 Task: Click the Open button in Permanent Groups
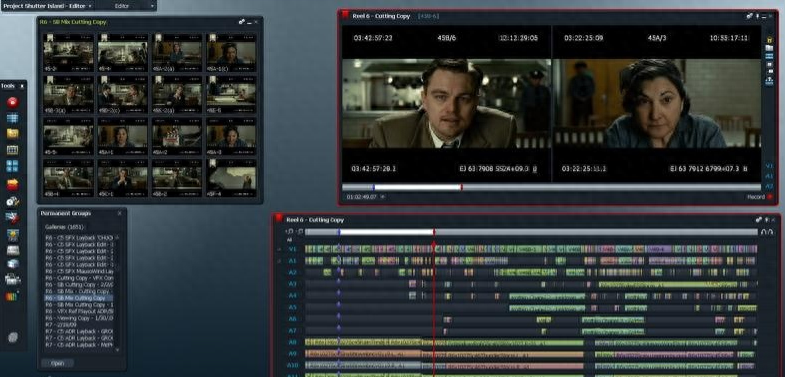coord(58,363)
